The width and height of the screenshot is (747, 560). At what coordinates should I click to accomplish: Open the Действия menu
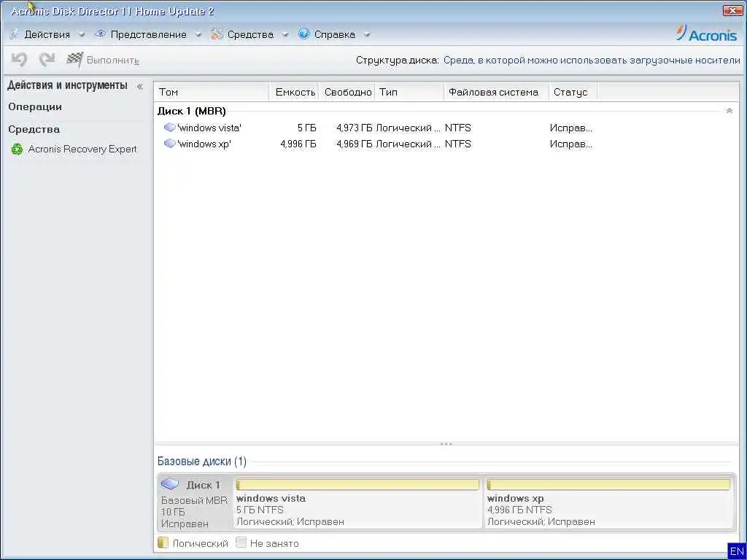click(47, 34)
